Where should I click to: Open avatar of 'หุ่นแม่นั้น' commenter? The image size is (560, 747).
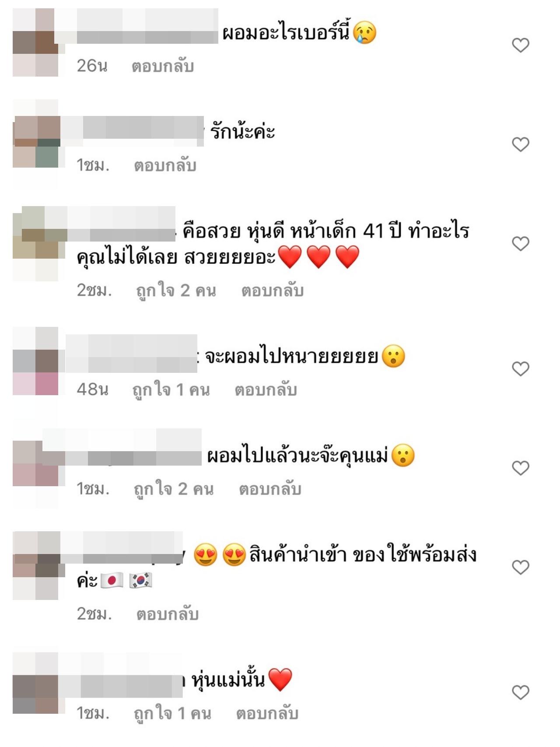[35, 683]
